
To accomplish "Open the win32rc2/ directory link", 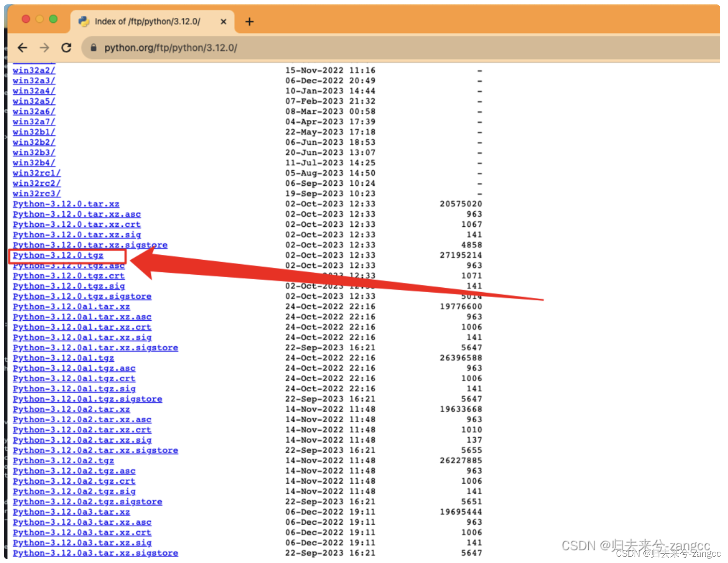I will point(37,183).
